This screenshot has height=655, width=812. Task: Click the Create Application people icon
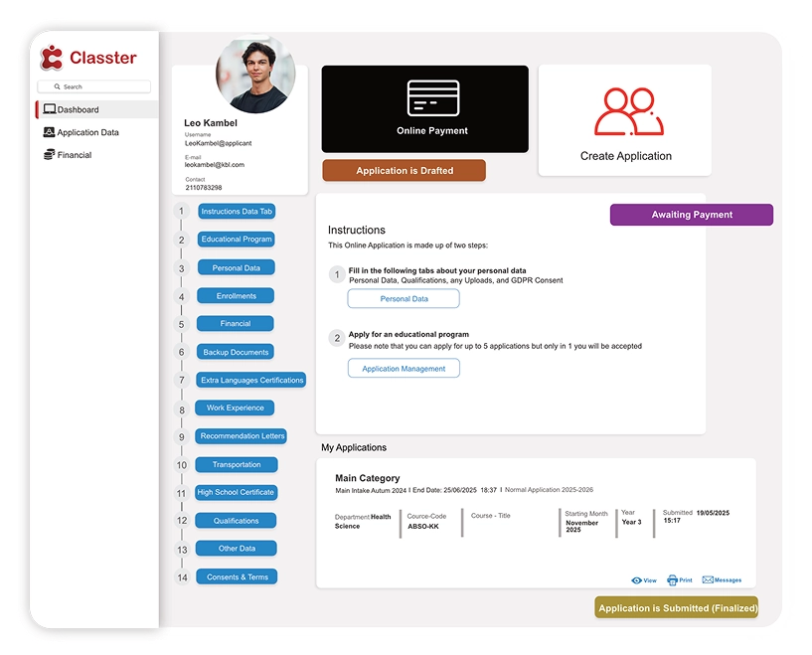626,112
